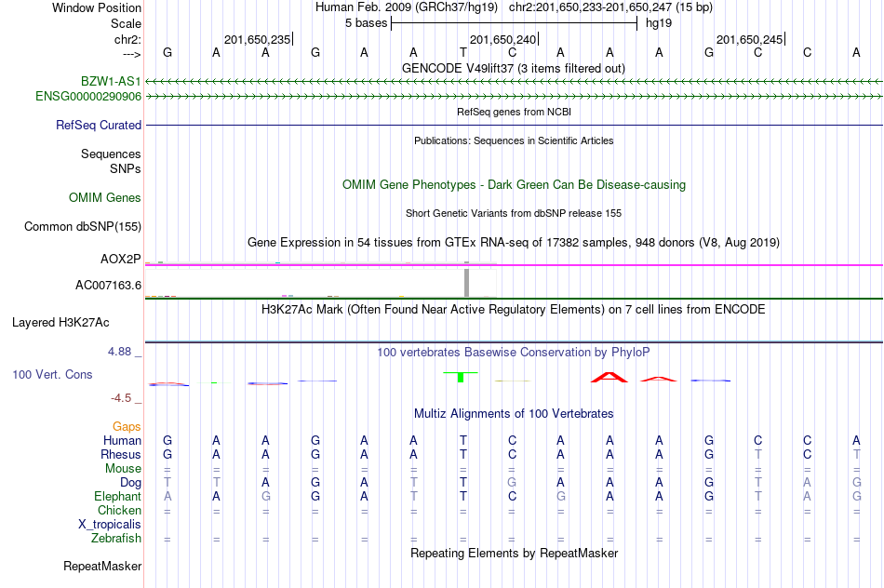Image resolution: width=884 pixels, height=588 pixels.
Task: Click the X_tropicalis species label
Action: click(110, 525)
